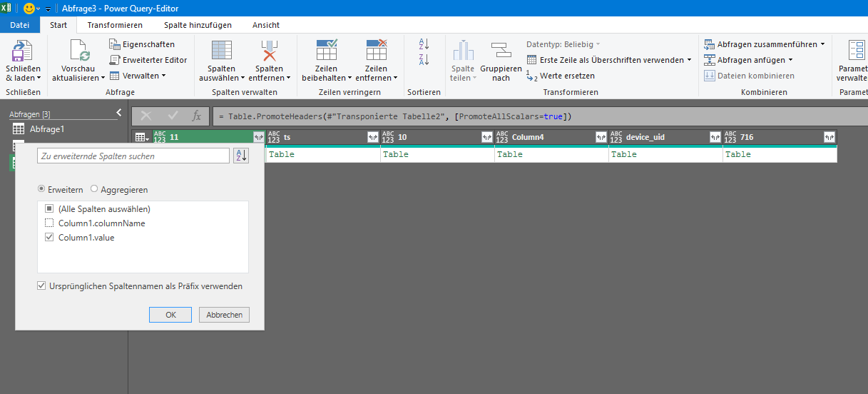The height and width of the screenshot is (394, 868).
Task: Open Erste Zeile als Überschriften verwenden dropdown
Action: 609,60
